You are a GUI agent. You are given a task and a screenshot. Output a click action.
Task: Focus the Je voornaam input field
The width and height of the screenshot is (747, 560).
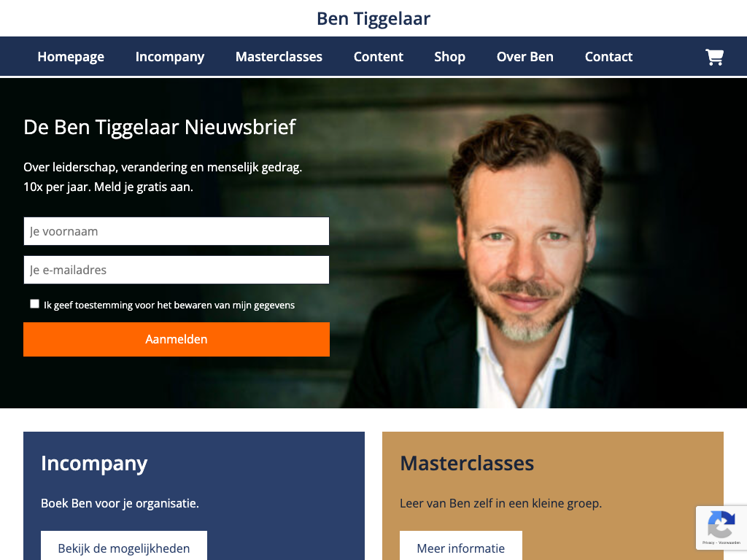pyautogui.click(x=177, y=231)
